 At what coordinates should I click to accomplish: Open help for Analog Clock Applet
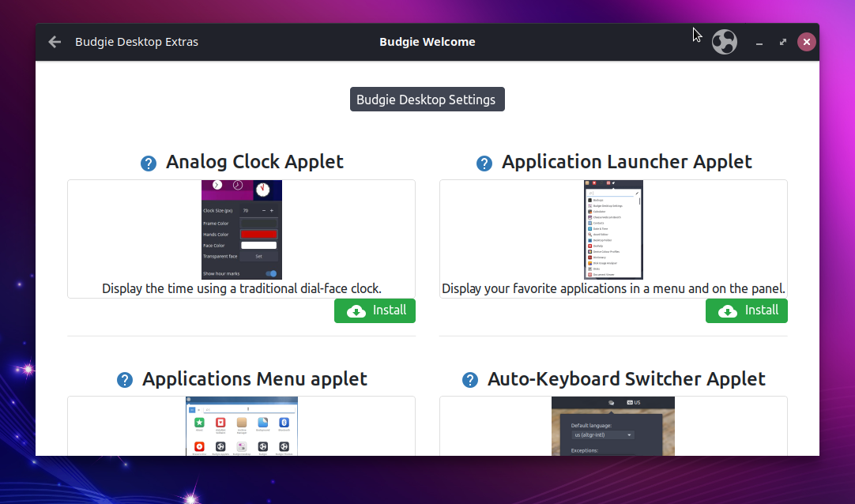point(149,163)
